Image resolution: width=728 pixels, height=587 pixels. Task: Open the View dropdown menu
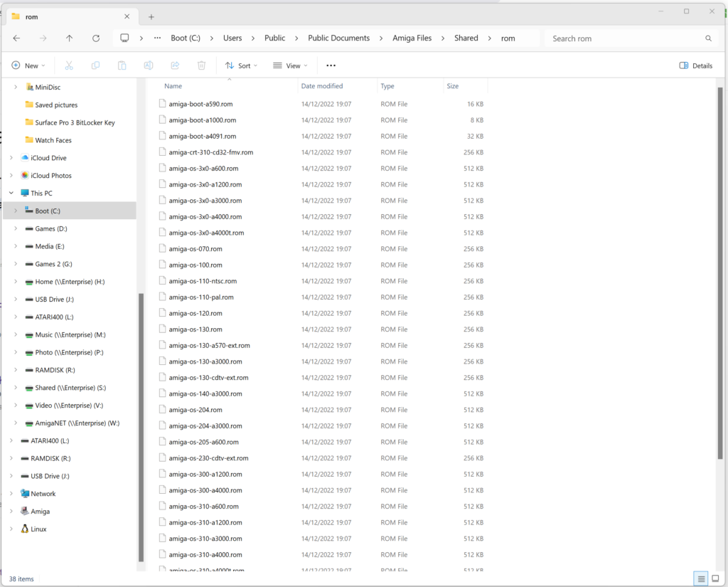pyautogui.click(x=290, y=65)
